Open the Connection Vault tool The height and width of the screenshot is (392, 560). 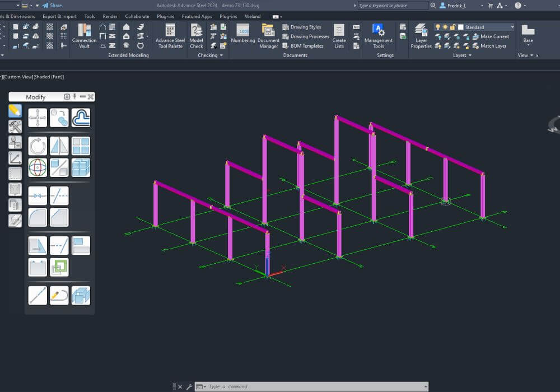tap(84, 35)
